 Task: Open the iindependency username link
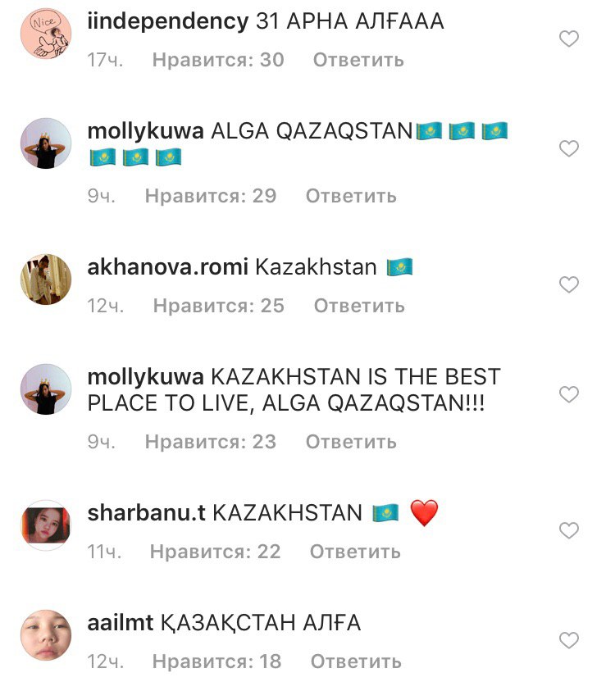168,21
